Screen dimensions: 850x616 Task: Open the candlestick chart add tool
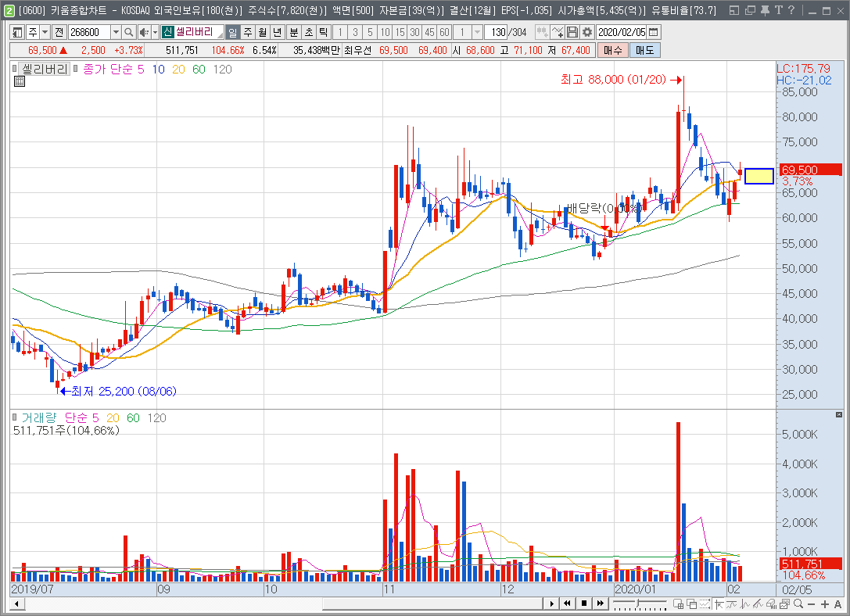542,33
